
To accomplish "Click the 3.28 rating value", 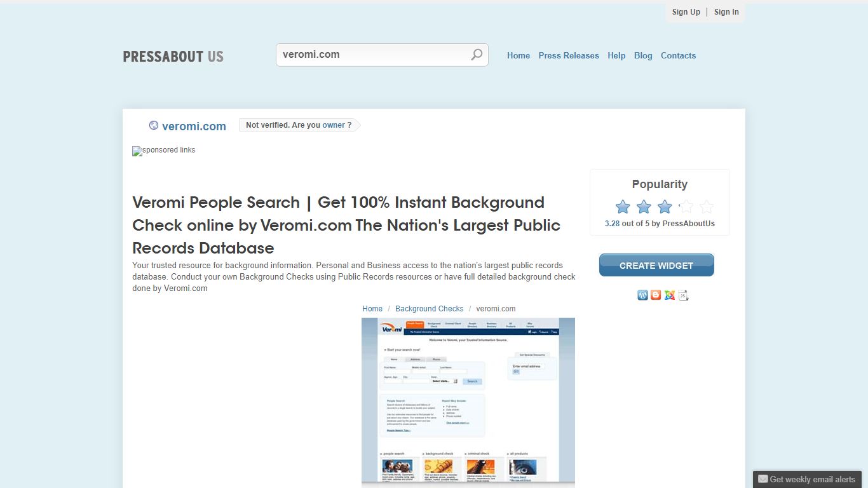I will tap(612, 224).
